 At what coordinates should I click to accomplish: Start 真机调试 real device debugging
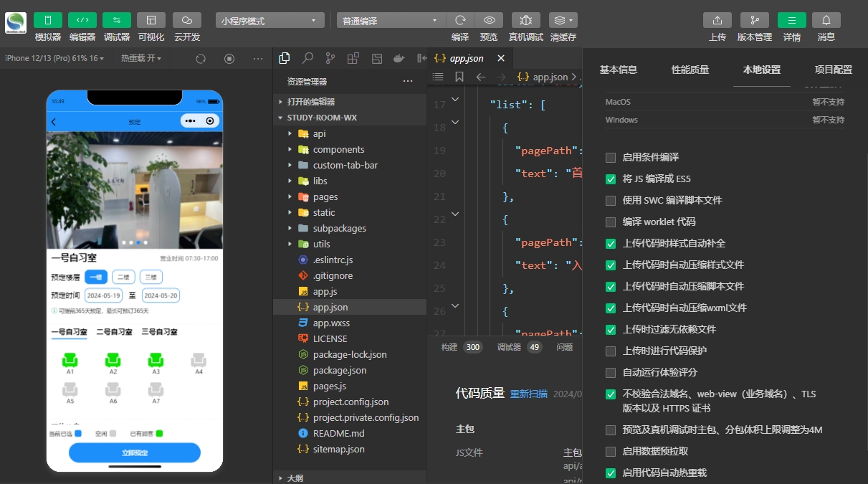tap(526, 20)
